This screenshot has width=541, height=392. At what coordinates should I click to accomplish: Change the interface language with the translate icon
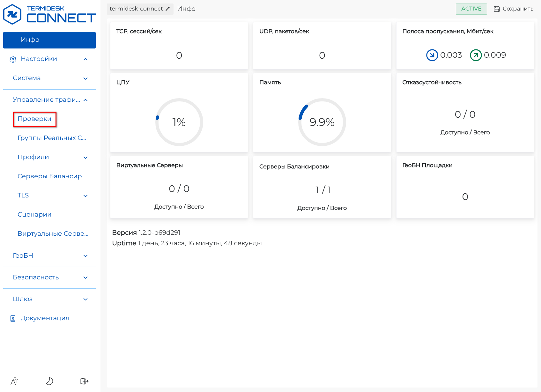point(14,381)
